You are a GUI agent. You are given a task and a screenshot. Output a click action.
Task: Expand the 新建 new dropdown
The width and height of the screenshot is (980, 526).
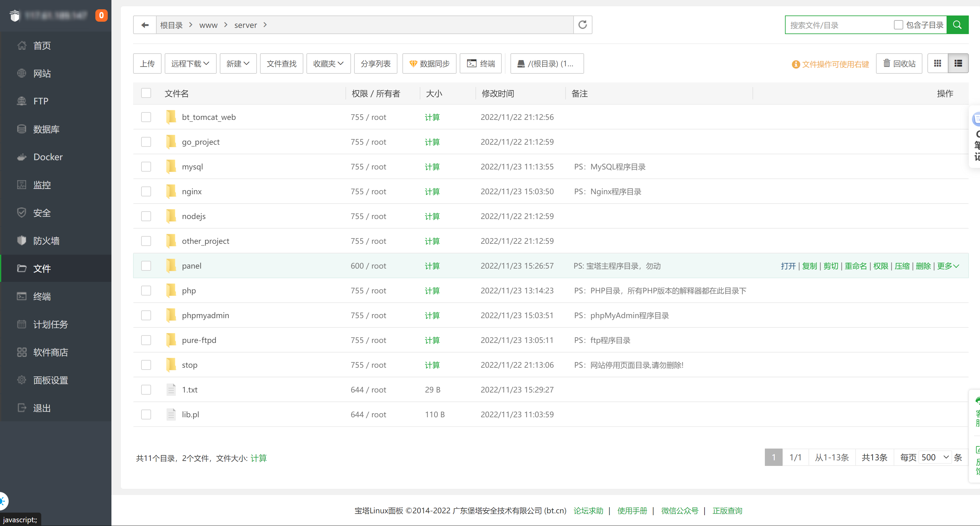(238, 64)
